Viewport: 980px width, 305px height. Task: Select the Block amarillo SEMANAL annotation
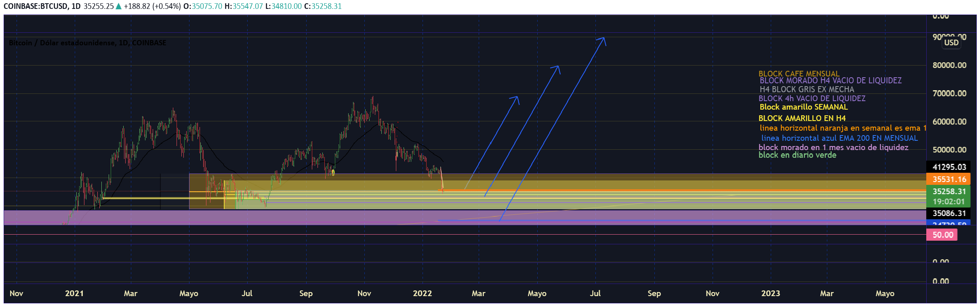tap(803, 107)
